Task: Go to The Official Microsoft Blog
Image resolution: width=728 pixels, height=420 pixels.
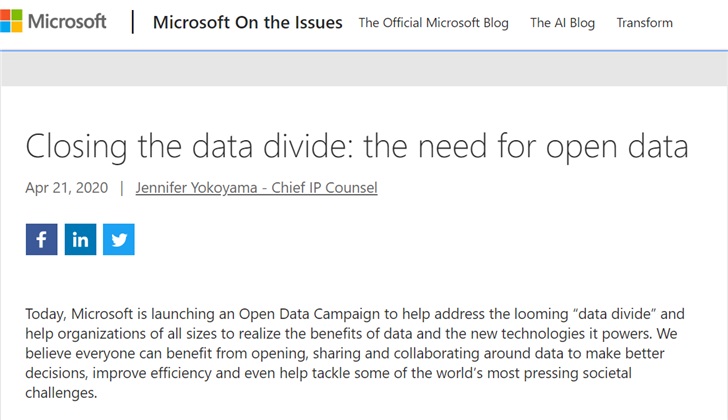Action: (433, 22)
